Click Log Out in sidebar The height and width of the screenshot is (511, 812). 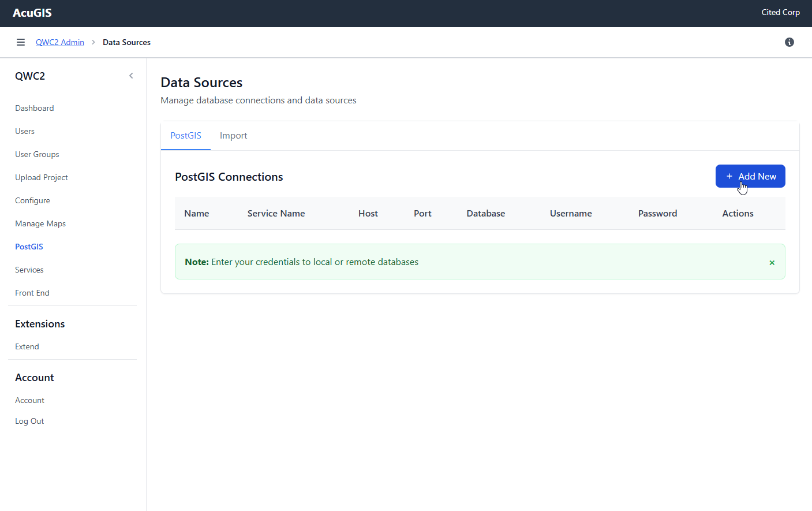click(29, 421)
